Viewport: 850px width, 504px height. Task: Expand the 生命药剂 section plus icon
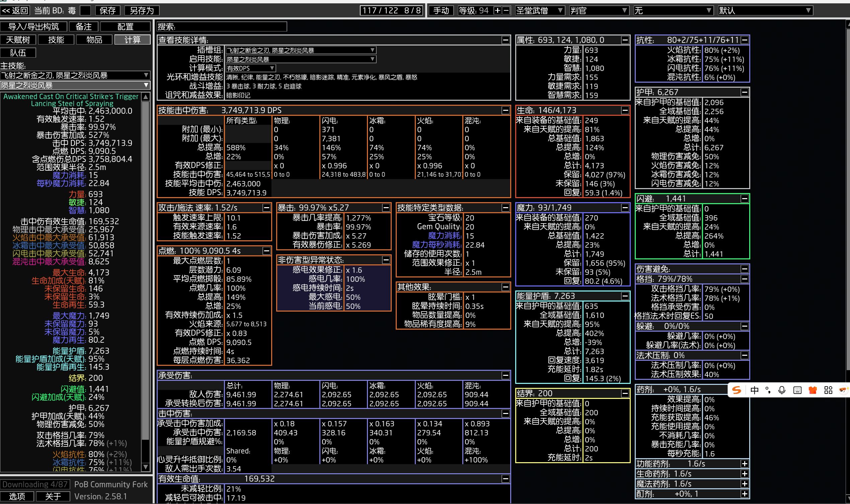pos(744,474)
